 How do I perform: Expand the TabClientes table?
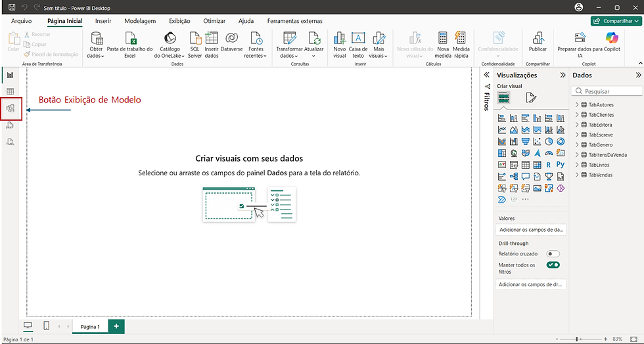pos(577,114)
